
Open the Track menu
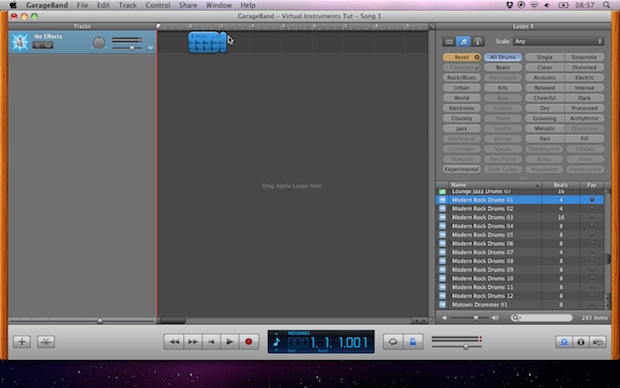point(127,5)
